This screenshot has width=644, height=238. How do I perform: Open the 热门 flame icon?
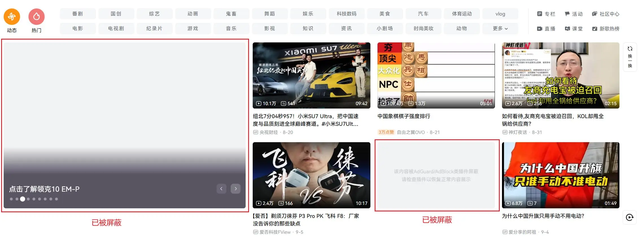pyautogui.click(x=36, y=17)
